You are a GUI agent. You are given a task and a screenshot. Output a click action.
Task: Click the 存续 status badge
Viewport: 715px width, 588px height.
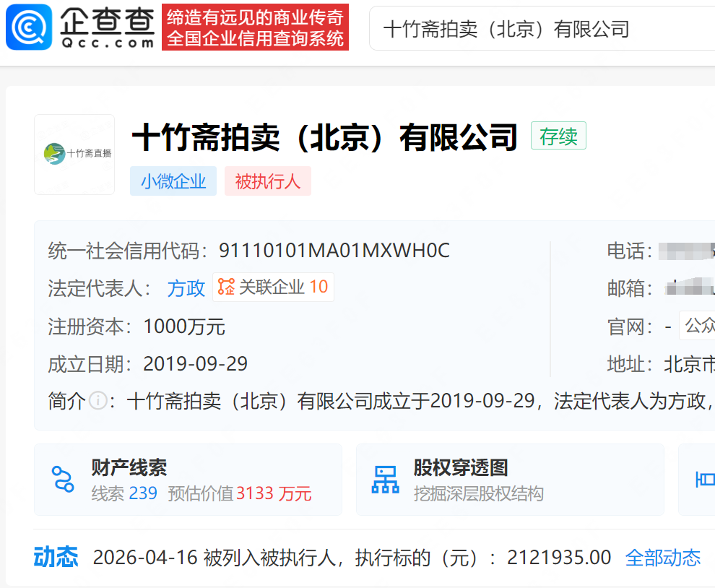pyautogui.click(x=558, y=136)
